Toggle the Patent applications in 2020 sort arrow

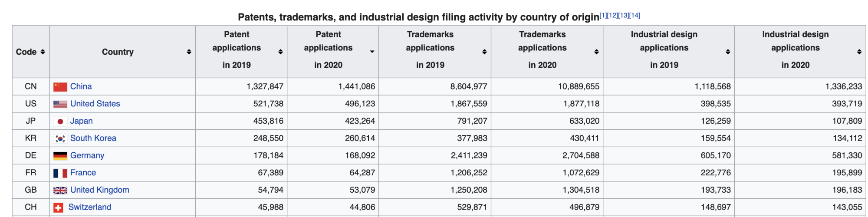pyautogui.click(x=372, y=52)
